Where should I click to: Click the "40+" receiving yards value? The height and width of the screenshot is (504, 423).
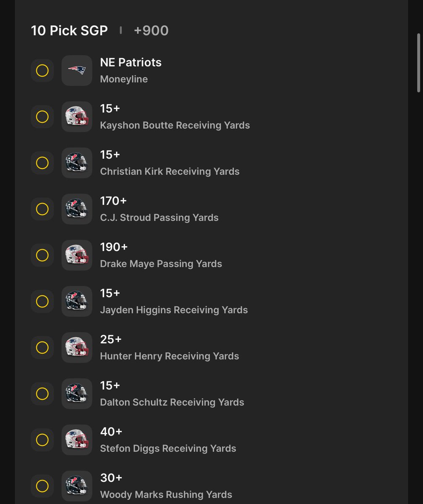point(111,432)
